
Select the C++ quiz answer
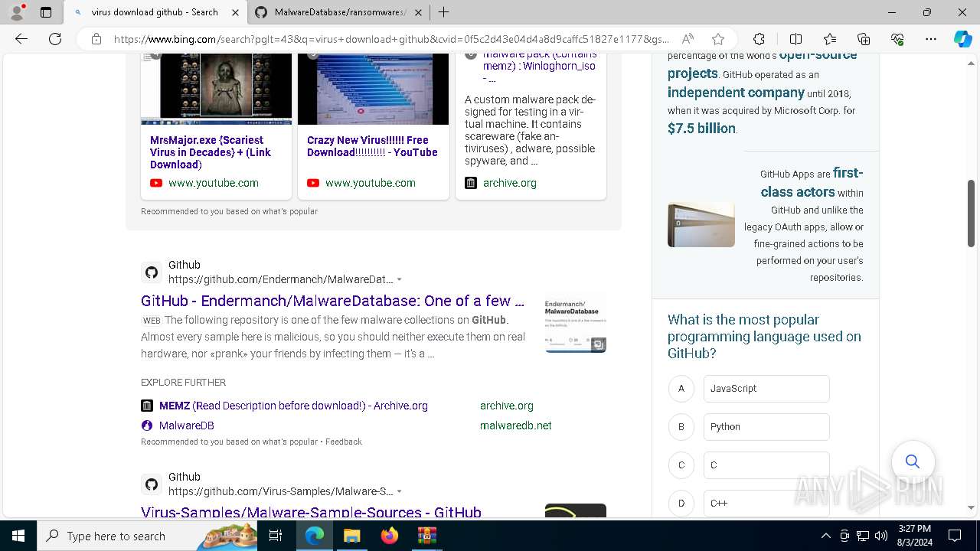coord(766,503)
